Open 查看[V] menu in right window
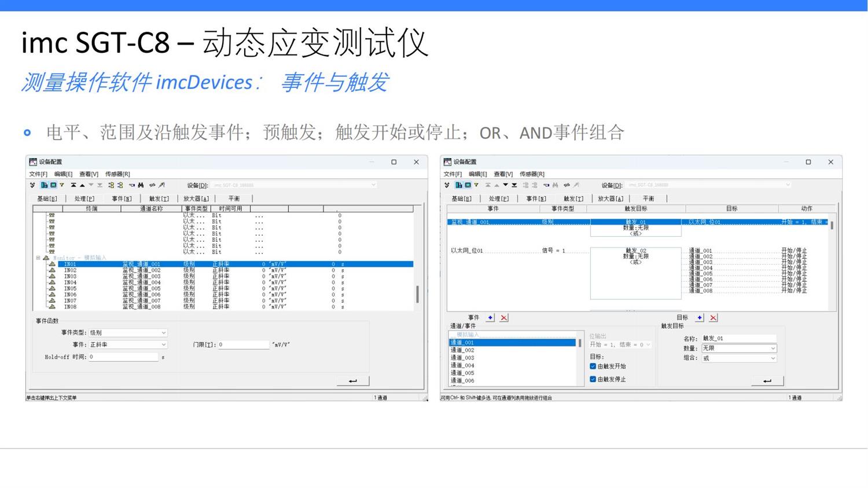Viewport: 868px width, 488px height. coord(503,174)
